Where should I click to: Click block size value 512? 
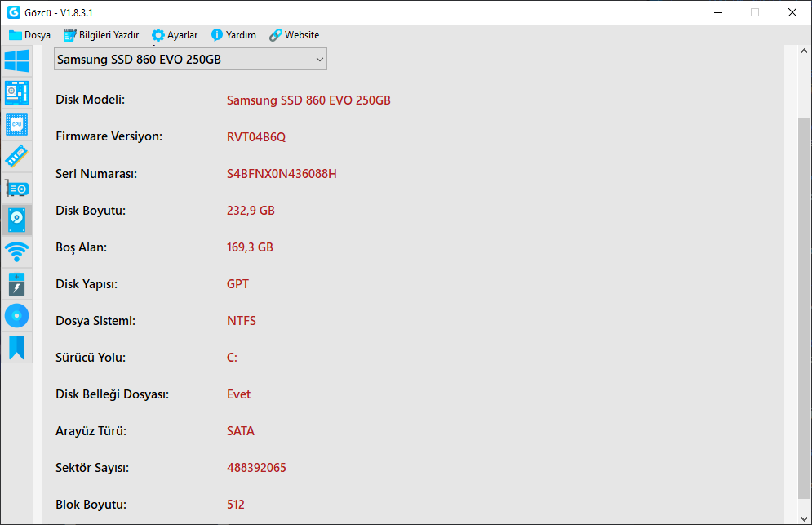236,505
